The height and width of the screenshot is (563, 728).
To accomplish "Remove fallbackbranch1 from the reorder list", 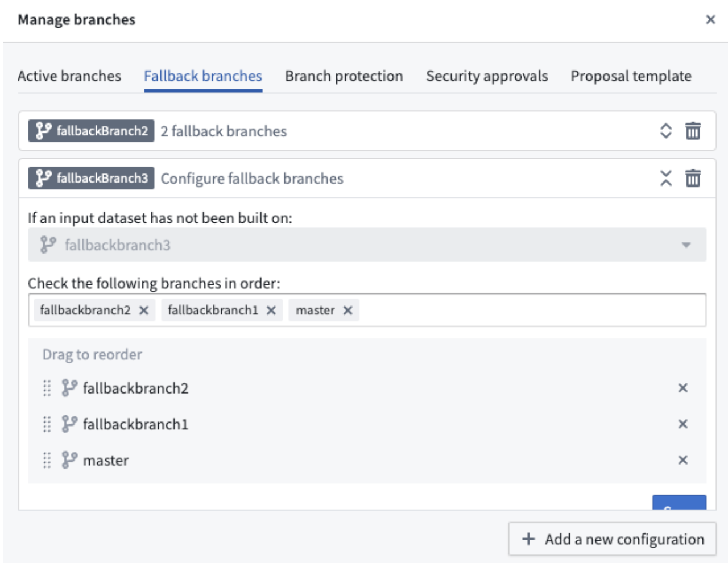I will tap(683, 424).
